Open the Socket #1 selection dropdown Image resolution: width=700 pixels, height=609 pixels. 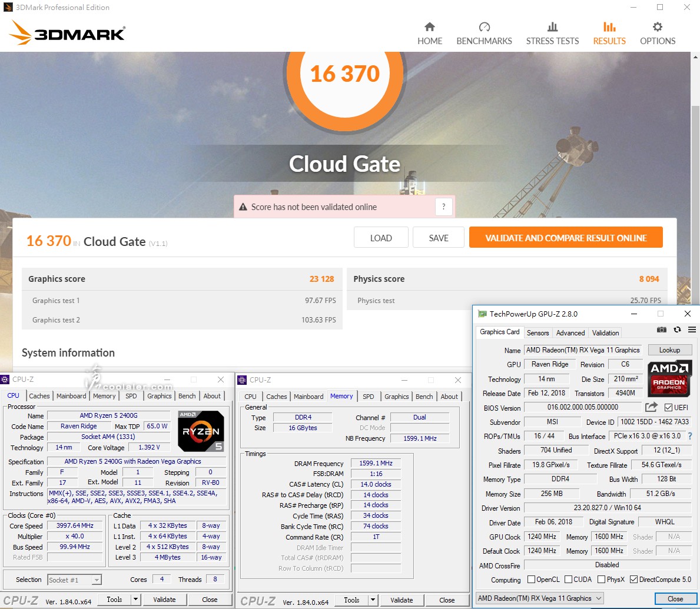coord(75,580)
